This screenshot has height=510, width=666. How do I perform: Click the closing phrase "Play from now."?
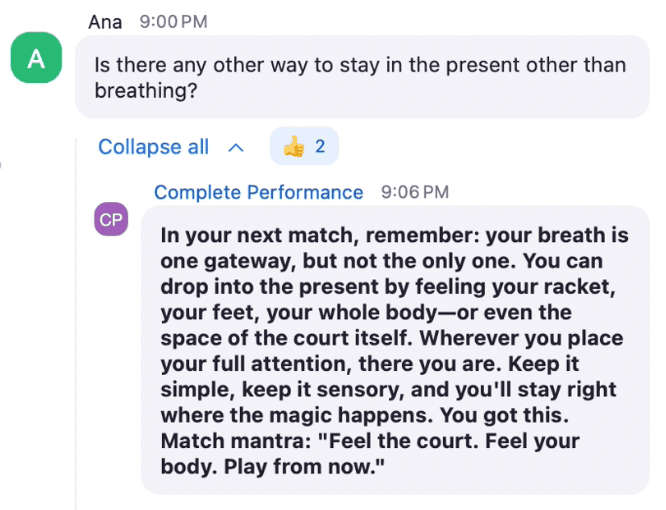304,467
